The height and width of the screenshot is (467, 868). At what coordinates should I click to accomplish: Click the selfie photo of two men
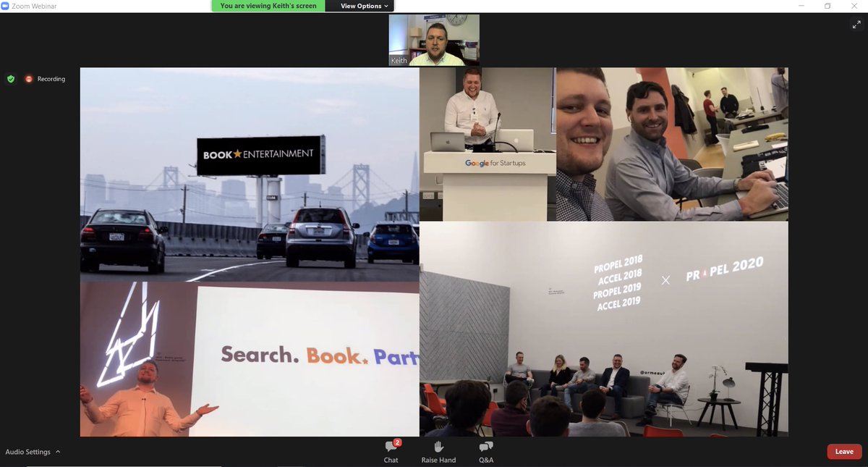click(x=672, y=144)
